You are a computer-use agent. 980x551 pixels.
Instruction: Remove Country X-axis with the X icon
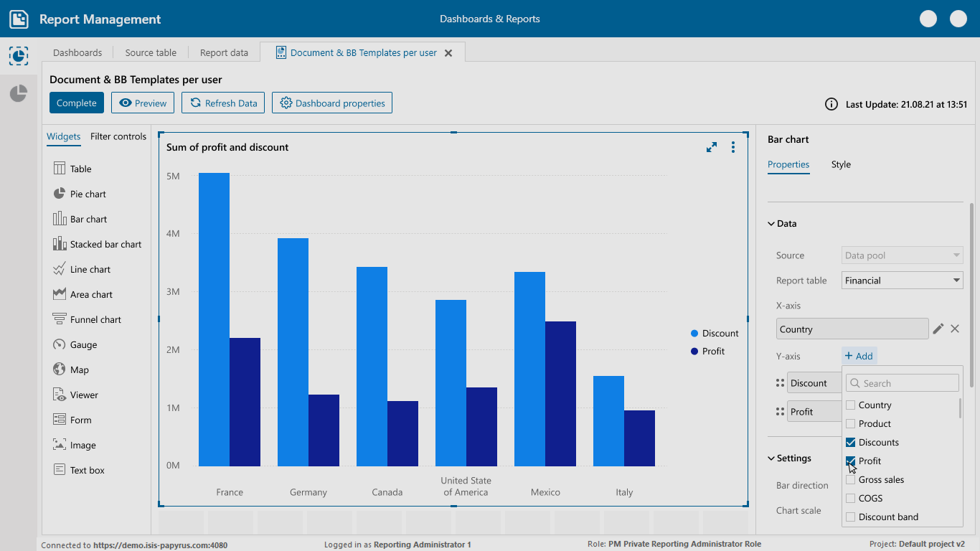955,329
